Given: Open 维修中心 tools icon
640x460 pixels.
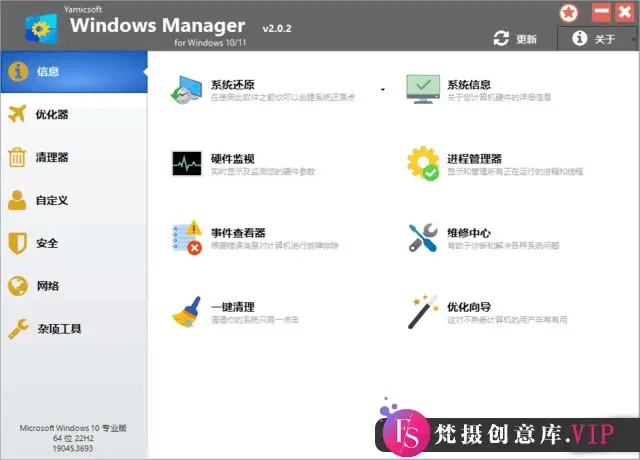Looking at the screenshot, I should (x=423, y=238).
